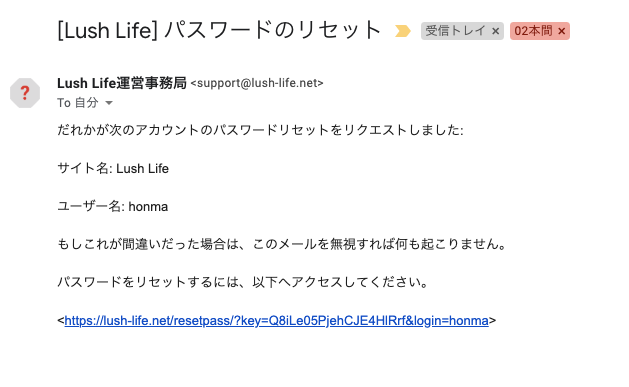Click the sender's question mark avatar
Image resolution: width=629 pixels, height=387 pixels.
click(25, 93)
